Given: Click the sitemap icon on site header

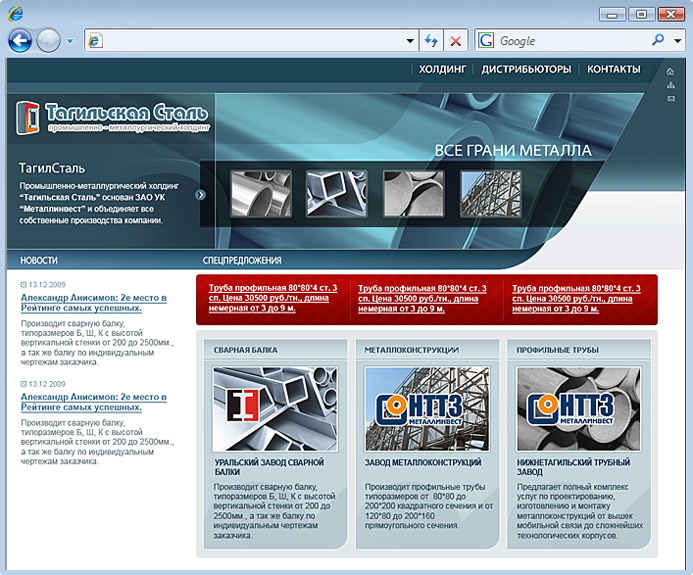Looking at the screenshot, I should (x=671, y=85).
